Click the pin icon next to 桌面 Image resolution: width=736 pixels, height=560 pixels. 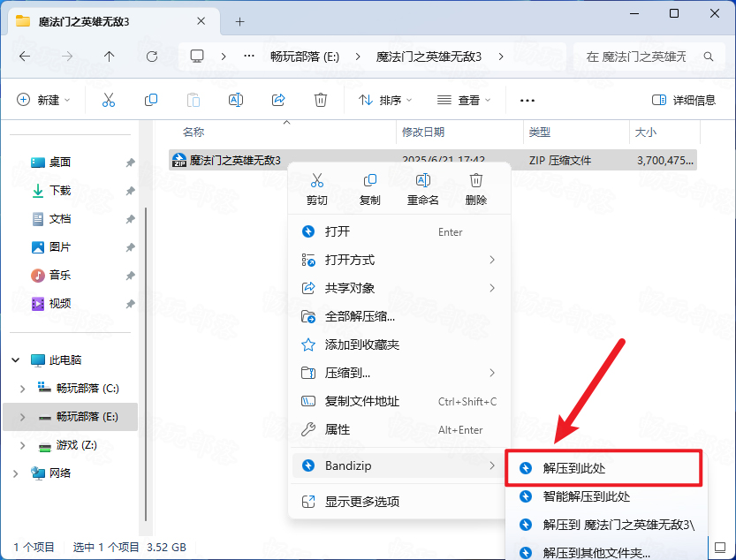pyautogui.click(x=130, y=163)
